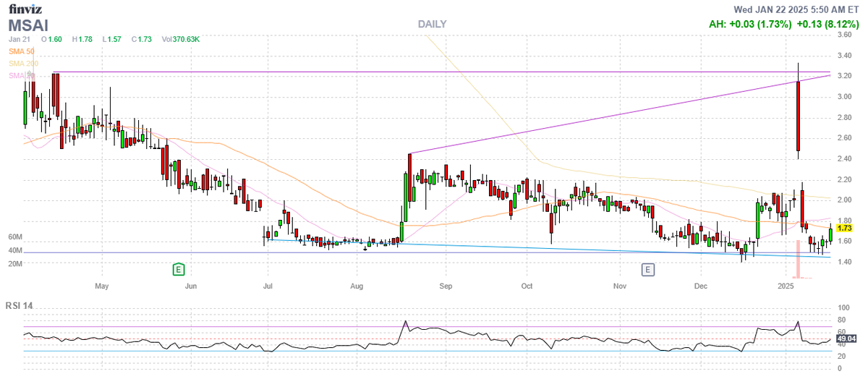Click the Nov month label
The image size is (868, 379).
point(620,286)
